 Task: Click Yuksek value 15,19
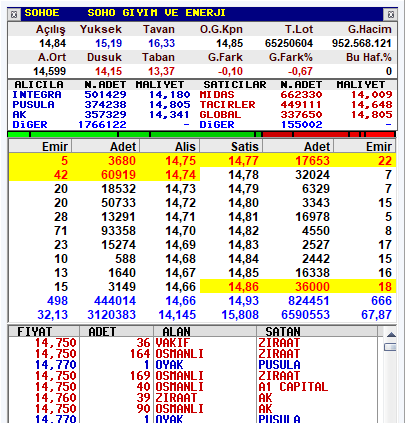[109, 43]
